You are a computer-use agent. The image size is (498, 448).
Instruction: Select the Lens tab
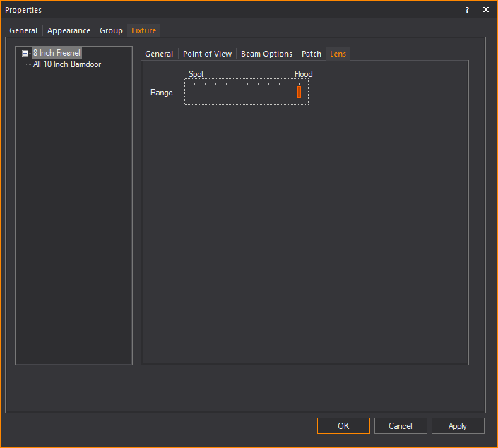coord(338,54)
